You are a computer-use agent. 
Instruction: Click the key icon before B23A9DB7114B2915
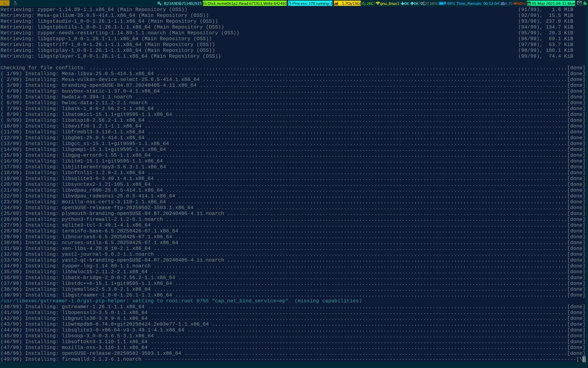point(160,3)
